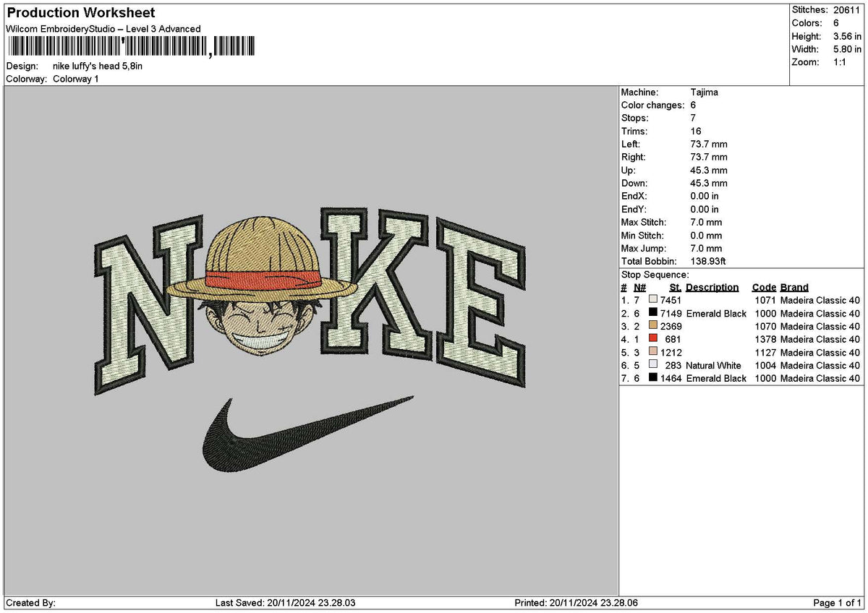Click code "1378" in the stop 4 row
Image resolution: width=868 pixels, height=613 pixels.
click(x=765, y=339)
